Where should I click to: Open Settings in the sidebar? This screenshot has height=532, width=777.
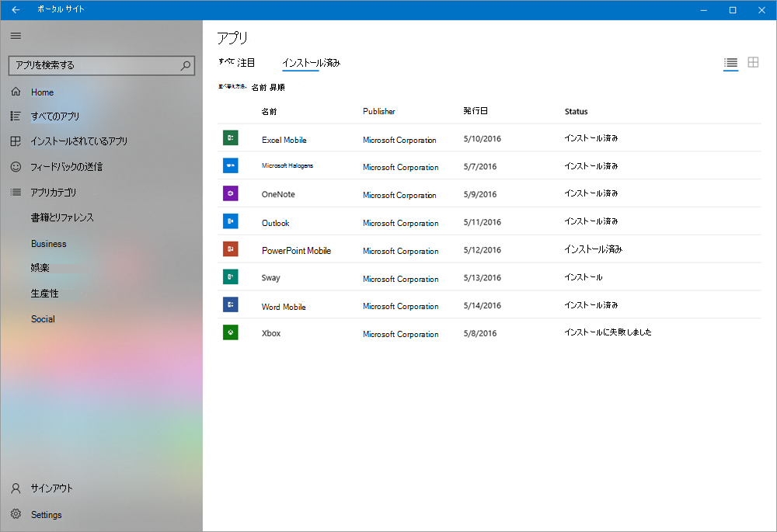(46, 515)
